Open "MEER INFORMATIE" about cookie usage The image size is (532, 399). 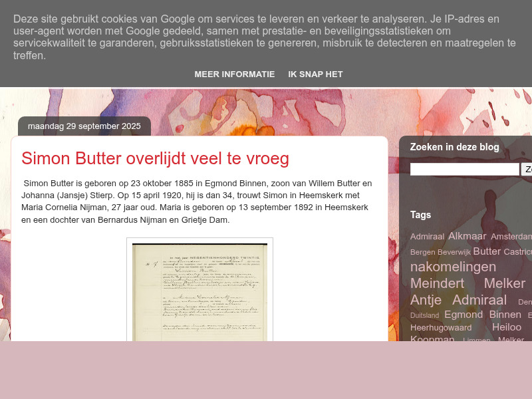[x=234, y=74]
